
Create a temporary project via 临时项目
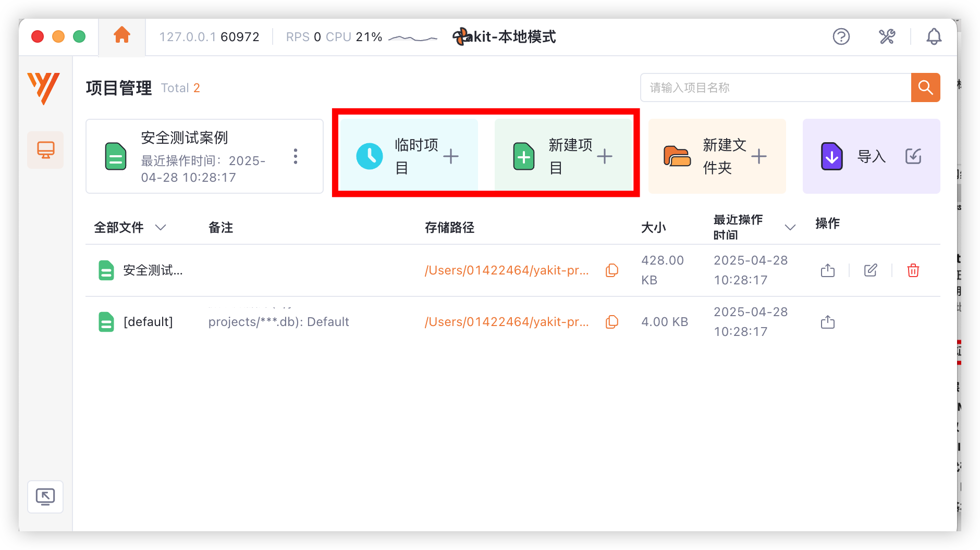click(x=409, y=155)
